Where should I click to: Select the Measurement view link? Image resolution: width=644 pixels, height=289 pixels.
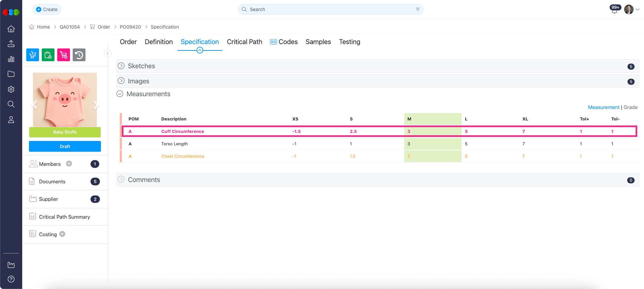pyautogui.click(x=603, y=107)
